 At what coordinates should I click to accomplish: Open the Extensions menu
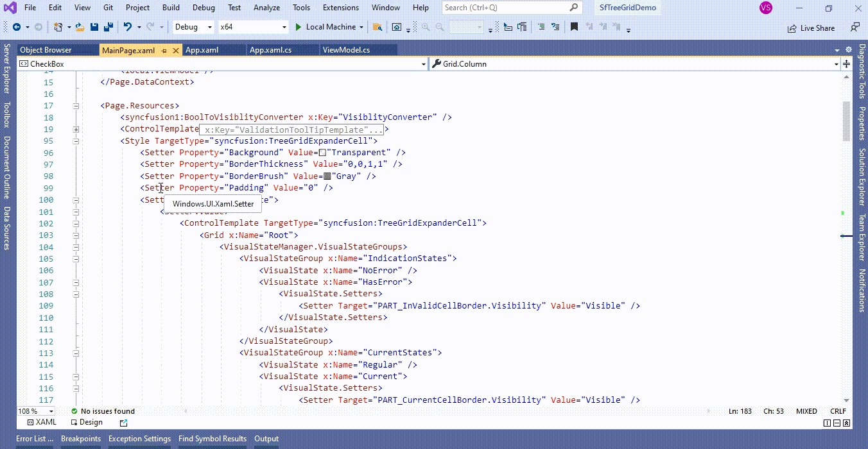[341, 8]
